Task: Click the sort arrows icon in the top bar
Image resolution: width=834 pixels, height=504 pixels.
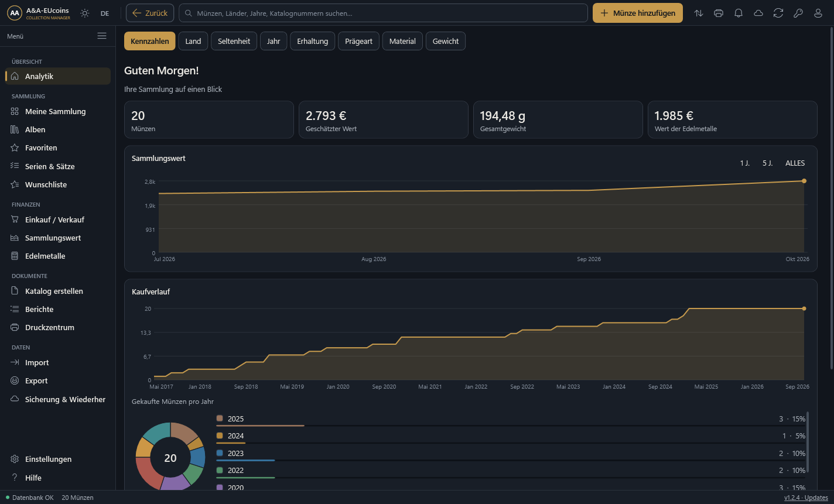Action: click(x=699, y=13)
